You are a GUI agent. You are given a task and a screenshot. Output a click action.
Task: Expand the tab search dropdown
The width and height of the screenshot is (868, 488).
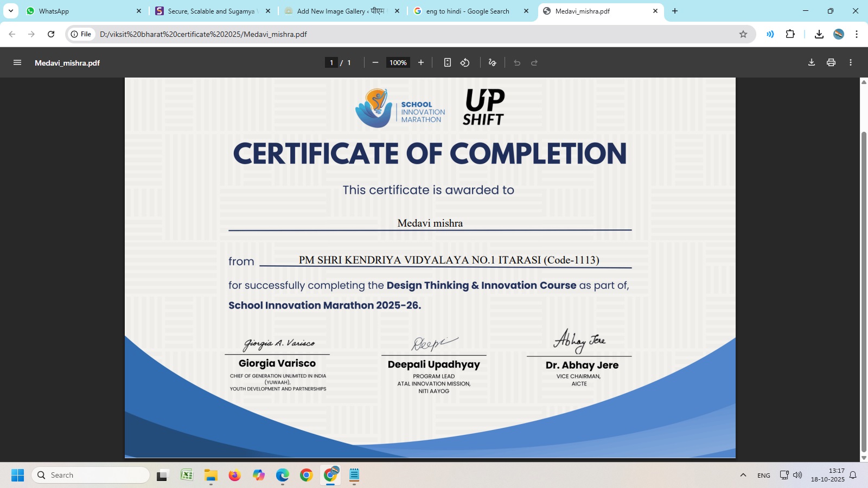click(10, 11)
